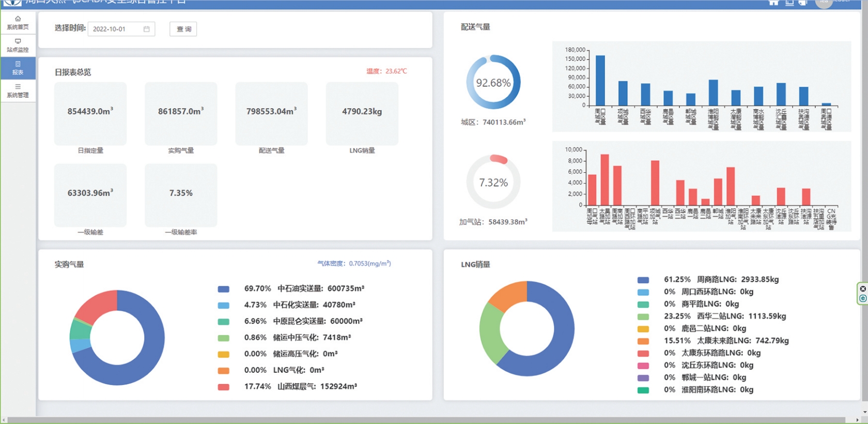Click the 4790.23kg LNG销量 card
The width and height of the screenshot is (868, 424).
click(x=362, y=114)
